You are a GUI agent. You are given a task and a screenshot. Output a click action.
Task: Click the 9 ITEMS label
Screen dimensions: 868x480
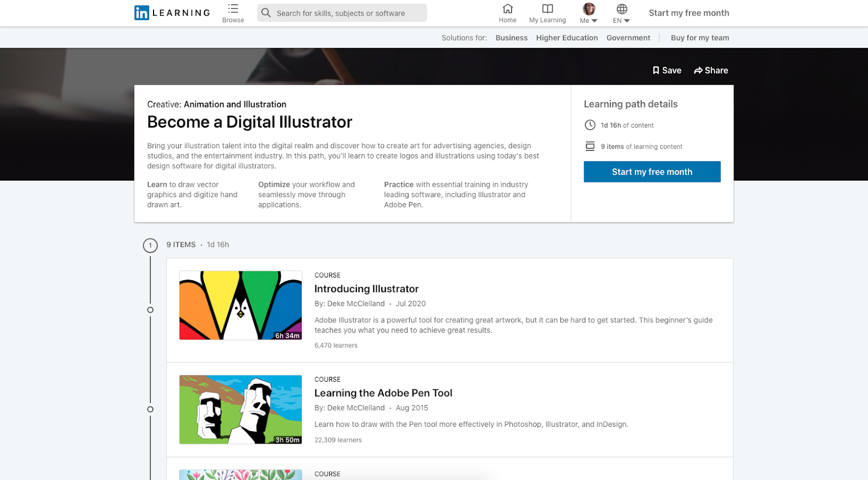181,245
